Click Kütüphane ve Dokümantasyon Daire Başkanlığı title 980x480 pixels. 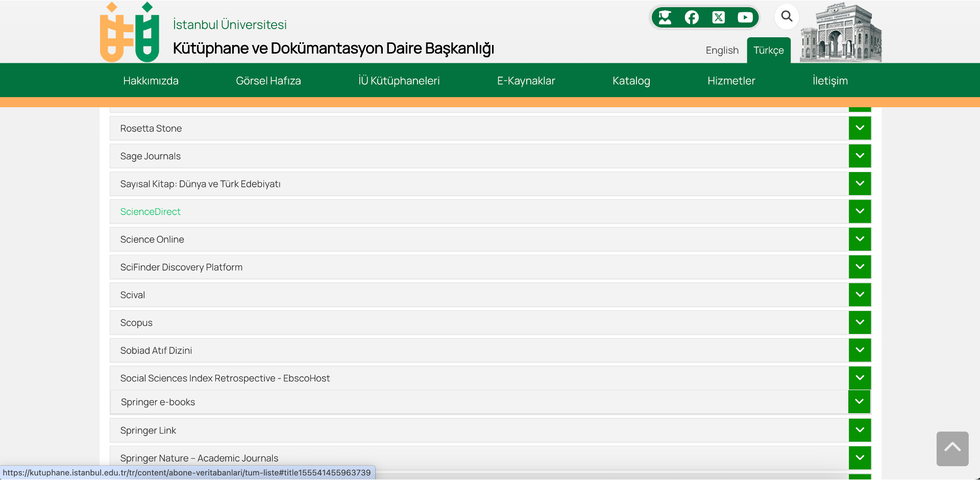pos(333,49)
